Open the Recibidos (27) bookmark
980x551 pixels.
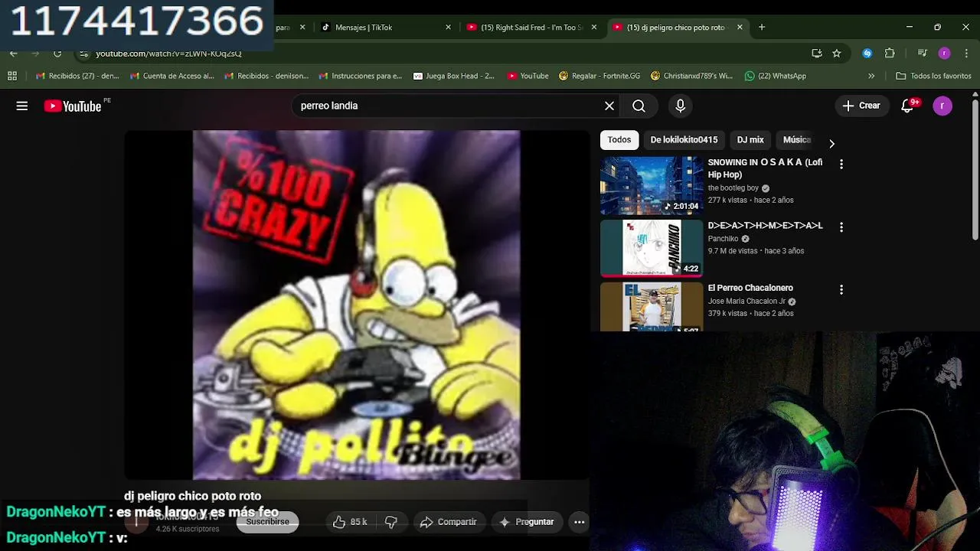point(77,76)
